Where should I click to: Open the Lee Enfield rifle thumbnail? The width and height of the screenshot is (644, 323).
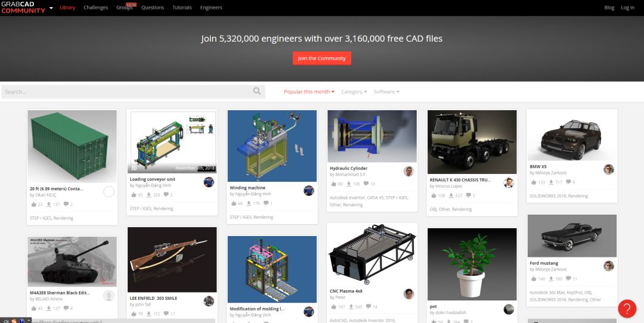click(x=172, y=260)
